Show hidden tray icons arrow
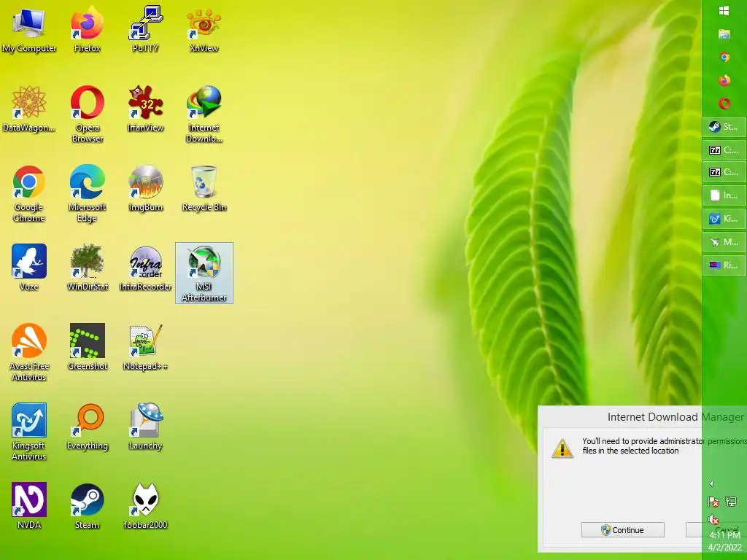 click(x=712, y=484)
